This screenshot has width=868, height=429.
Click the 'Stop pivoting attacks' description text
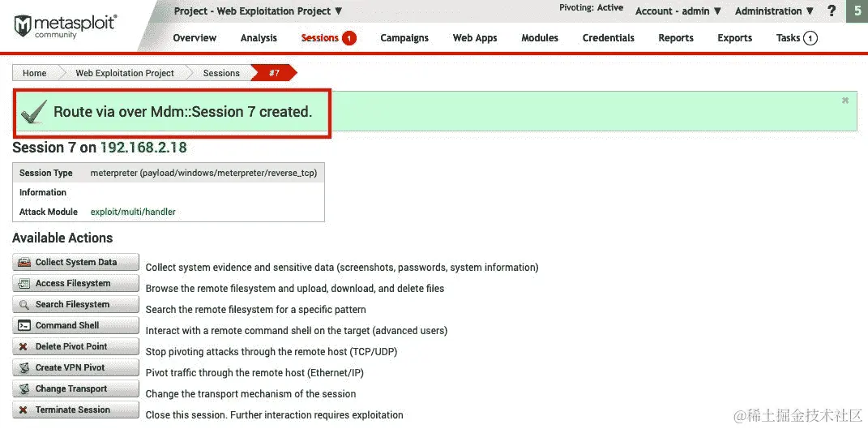[272, 351]
